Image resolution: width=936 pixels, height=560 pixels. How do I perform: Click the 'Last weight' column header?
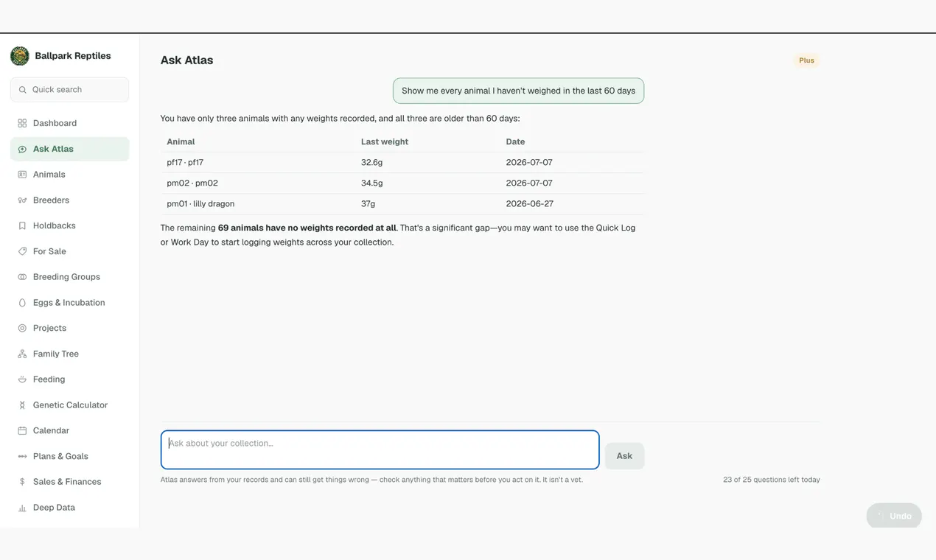[385, 141]
